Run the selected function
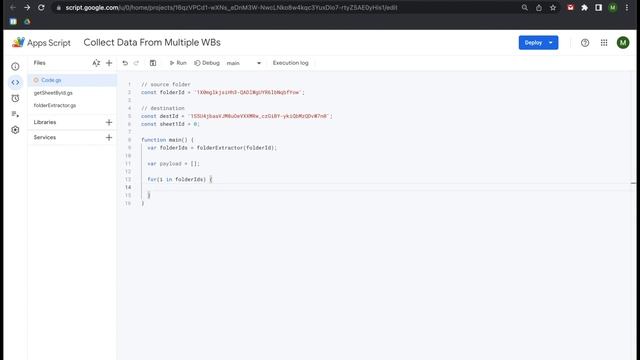The width and height of the screenshot is (640, 360). point(178,63)
